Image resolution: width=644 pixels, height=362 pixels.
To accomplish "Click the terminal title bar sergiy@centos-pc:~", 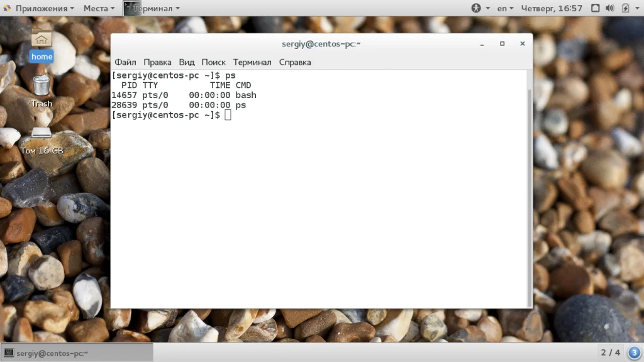I will pos(321,43).
